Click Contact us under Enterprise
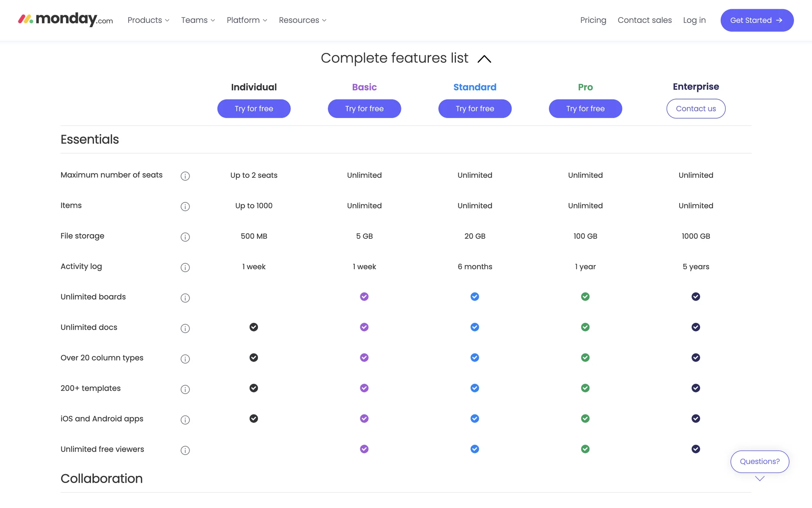The width and height of the screenshot is (812, 508). [696, 109]
